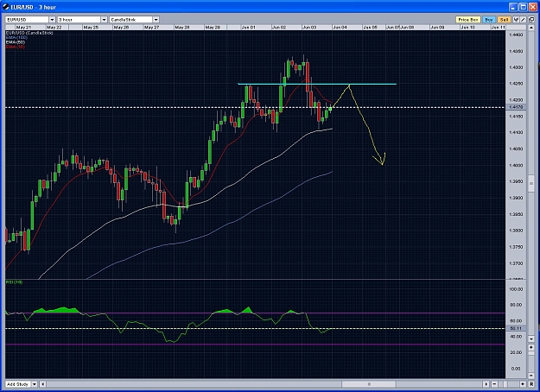Click the Jun 01 date header
Screen dimensions: 540x392
(x=248, y=27)
